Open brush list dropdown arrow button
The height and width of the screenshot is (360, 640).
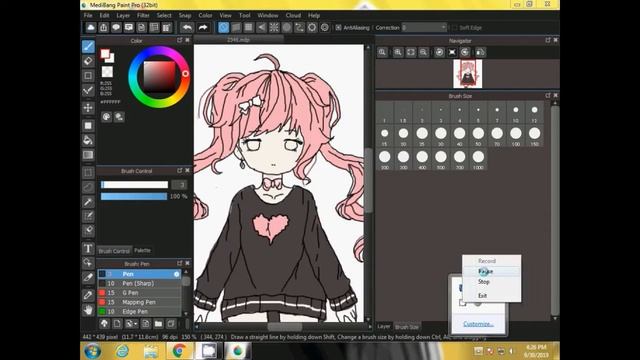point(131,324)
